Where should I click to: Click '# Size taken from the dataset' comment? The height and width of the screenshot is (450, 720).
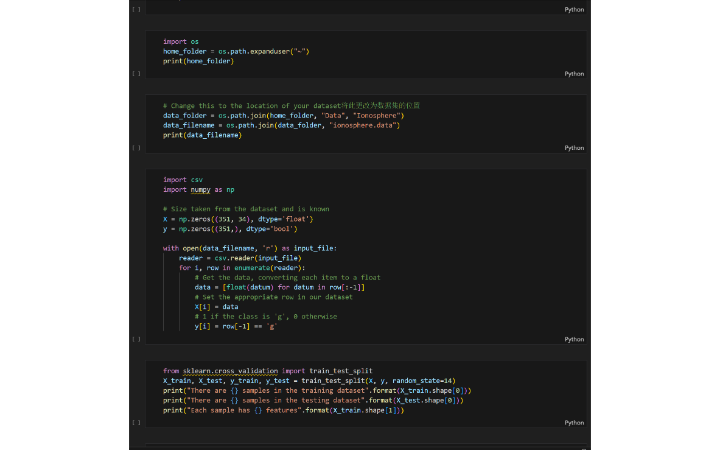coord(246,209)
